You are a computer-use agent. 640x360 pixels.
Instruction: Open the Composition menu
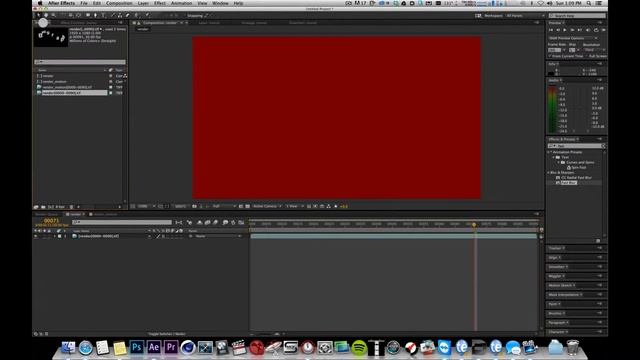(119, 3)
